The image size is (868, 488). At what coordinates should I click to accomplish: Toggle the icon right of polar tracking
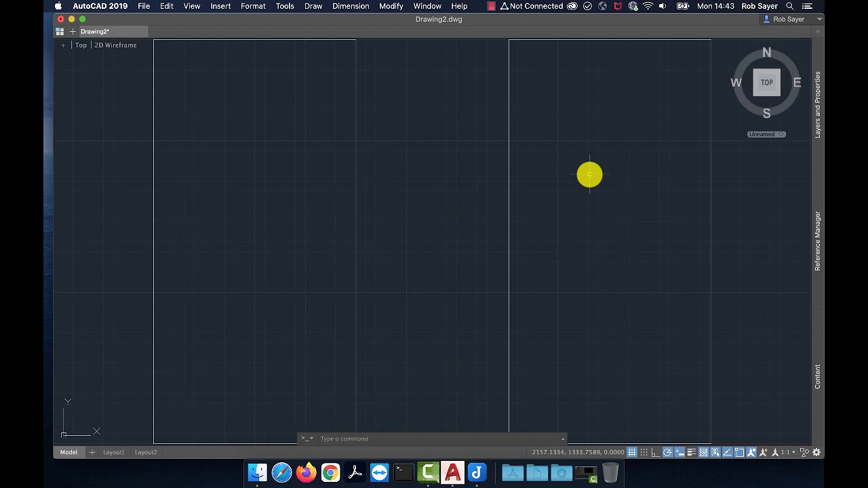point(679,452)
